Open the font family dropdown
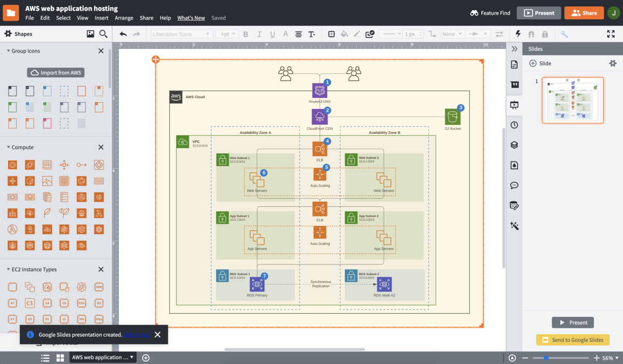This screenshot has width=623, height=364. 182,34
